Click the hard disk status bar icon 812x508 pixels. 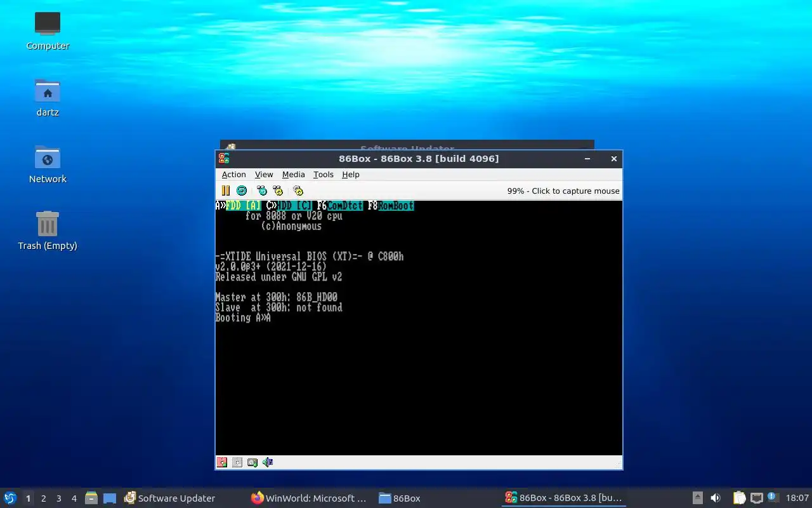[x=252, y=462]
